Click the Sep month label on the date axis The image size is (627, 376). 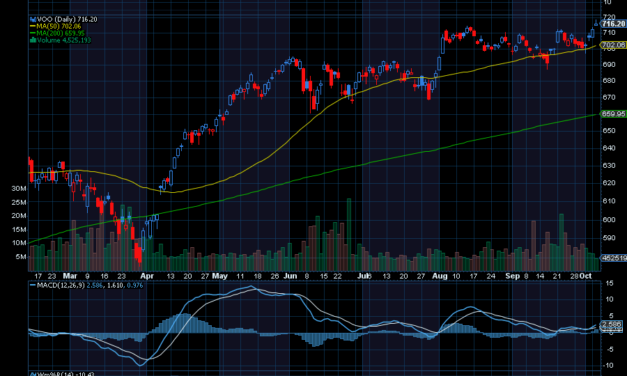coord(512,276)
